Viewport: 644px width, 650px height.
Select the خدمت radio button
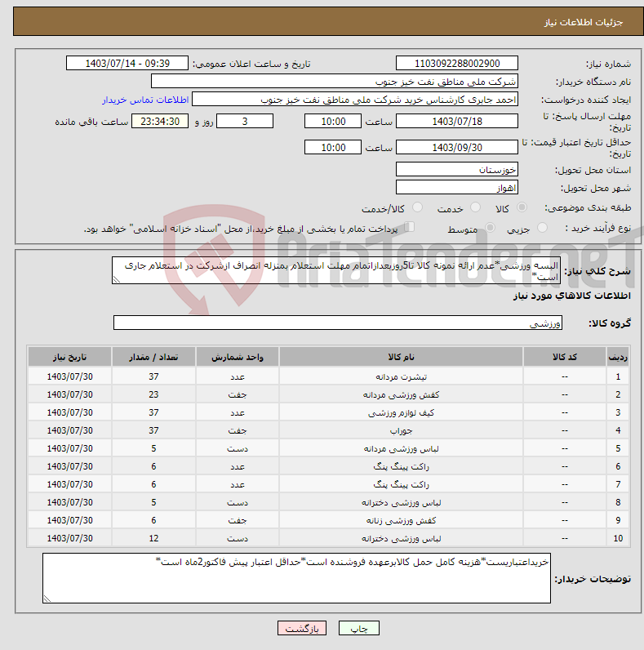(475, 207)
